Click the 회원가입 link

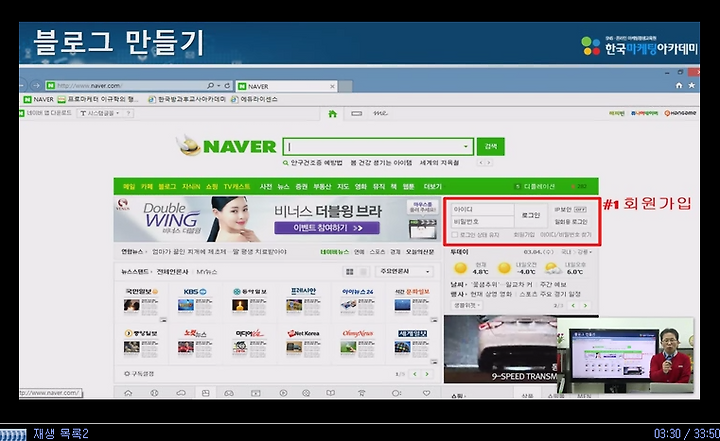click(x=524, y=235)
